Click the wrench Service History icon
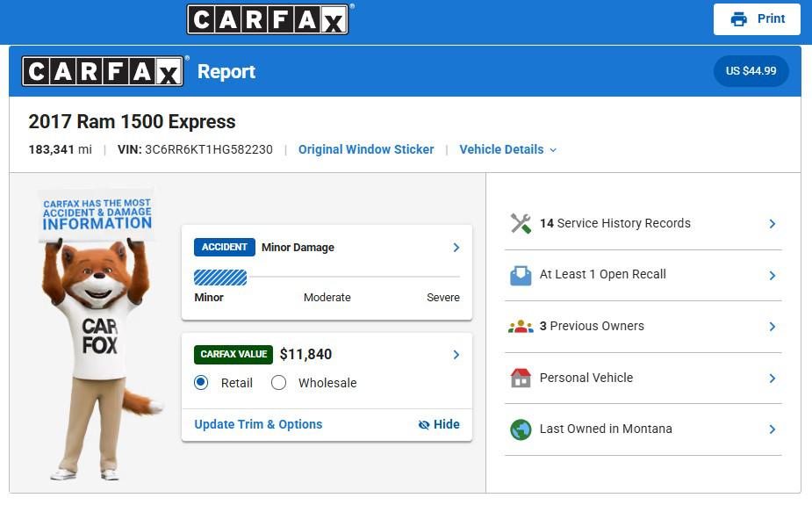Viewport: 812px width, 505px height. click(x=521, y=224)
